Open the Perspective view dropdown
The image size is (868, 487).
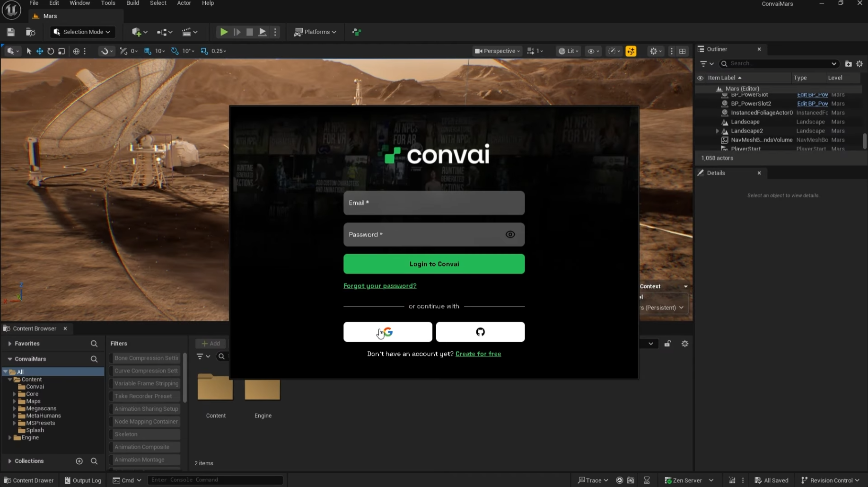tap(497, 51)
